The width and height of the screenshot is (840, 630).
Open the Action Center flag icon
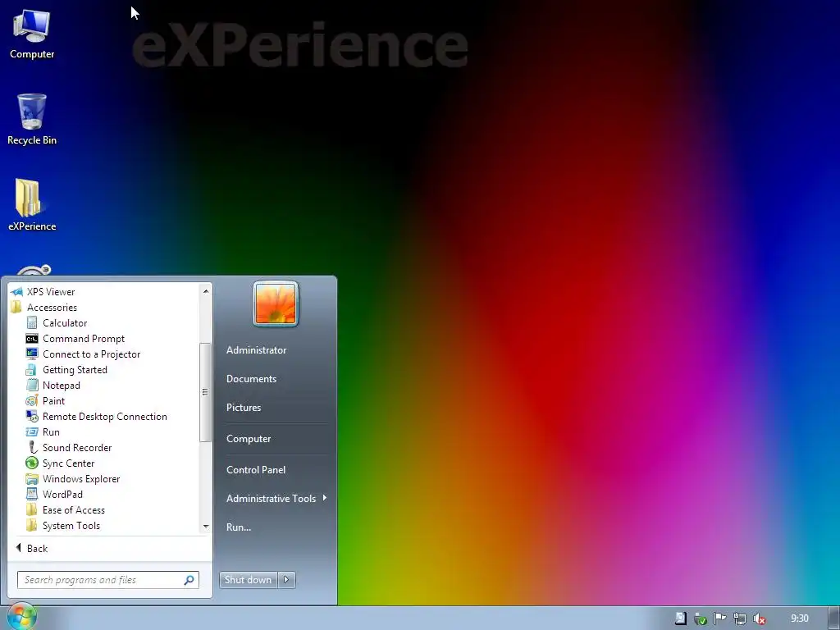point(719,619)
